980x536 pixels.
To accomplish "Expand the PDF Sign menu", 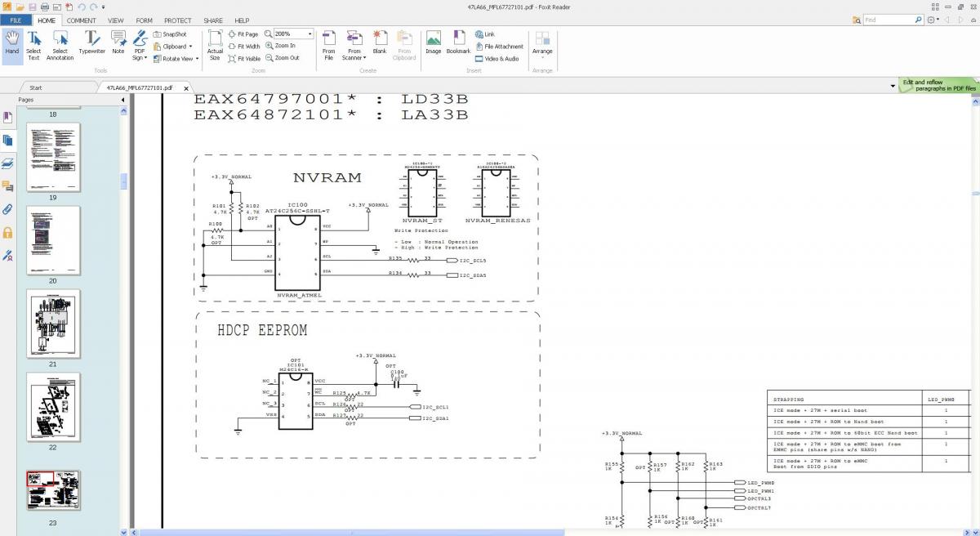I will coord(140,47).
